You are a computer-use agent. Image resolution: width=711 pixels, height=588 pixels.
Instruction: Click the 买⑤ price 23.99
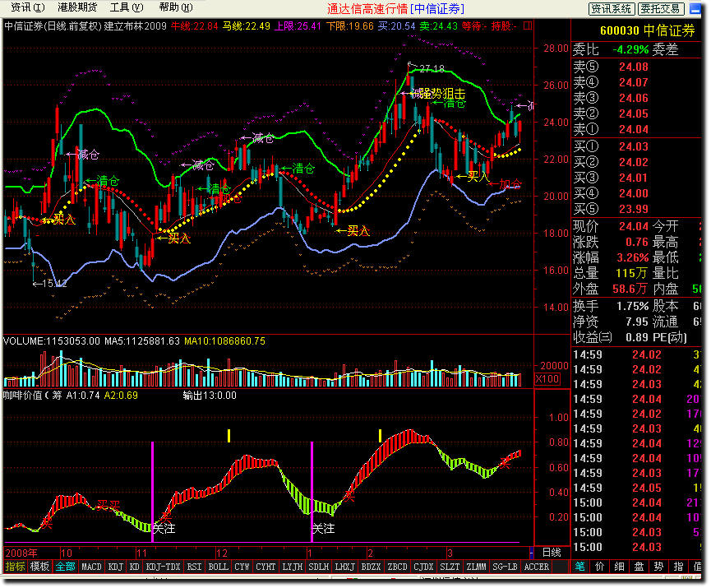tap(634, 209)
